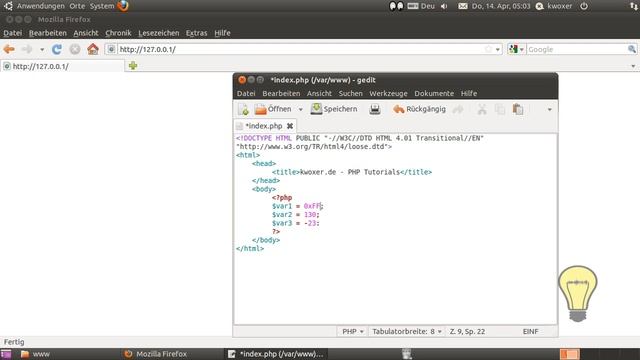
Task: Click the Firefox forward arrow
Action: [x=27, y=49]
